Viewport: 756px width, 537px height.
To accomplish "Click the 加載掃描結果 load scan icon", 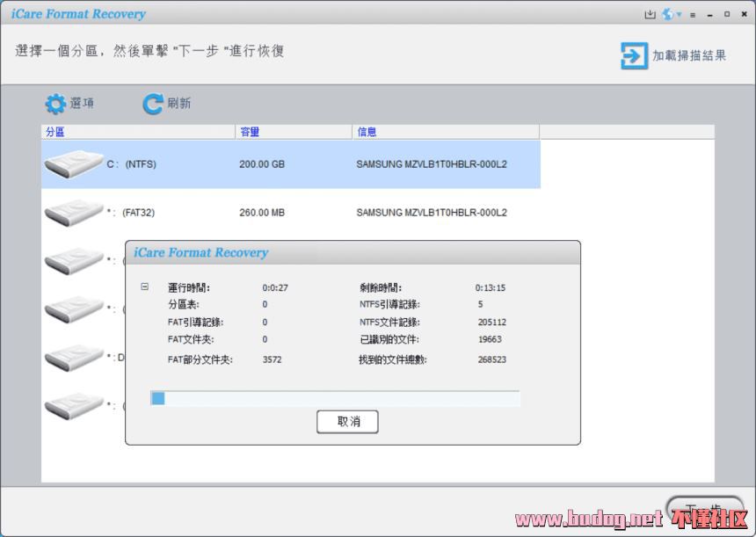I will 634,56.
